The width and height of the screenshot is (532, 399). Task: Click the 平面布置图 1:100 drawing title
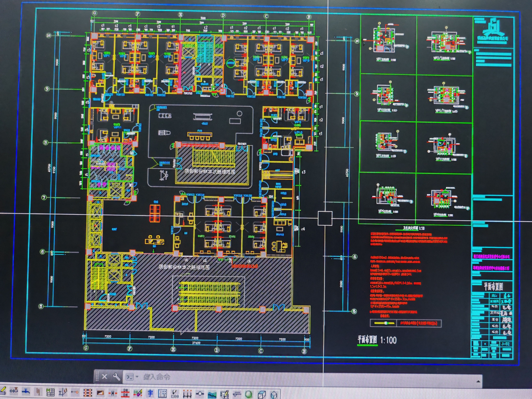click(377, 340)
